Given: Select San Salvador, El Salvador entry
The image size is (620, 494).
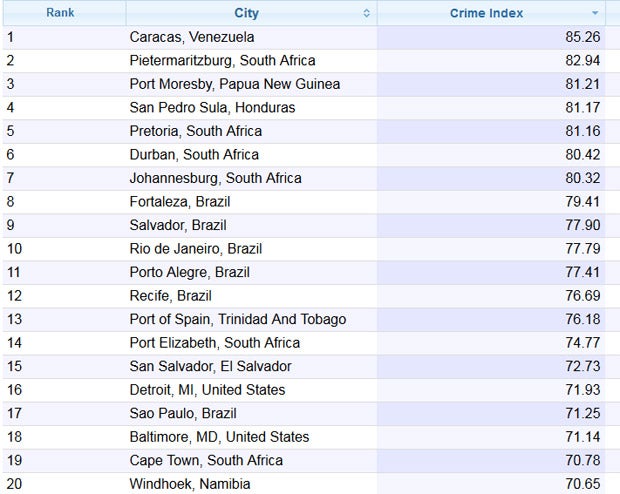Looking at the screenshot, I should point(210,366).
